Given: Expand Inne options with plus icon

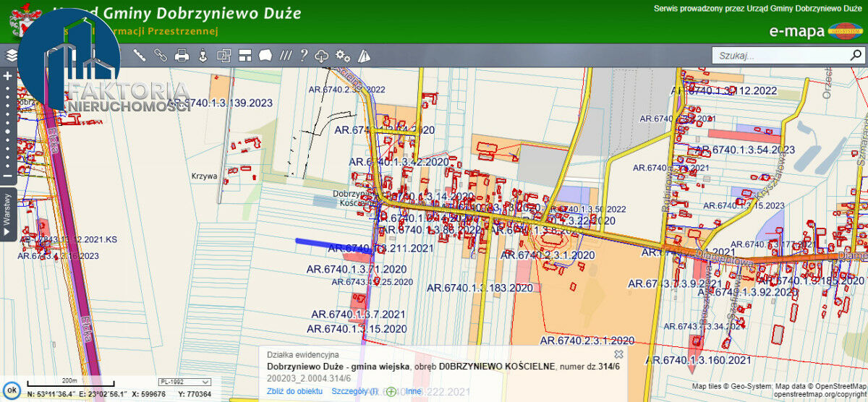Looking at the screenshot, I should pos(391,391).
